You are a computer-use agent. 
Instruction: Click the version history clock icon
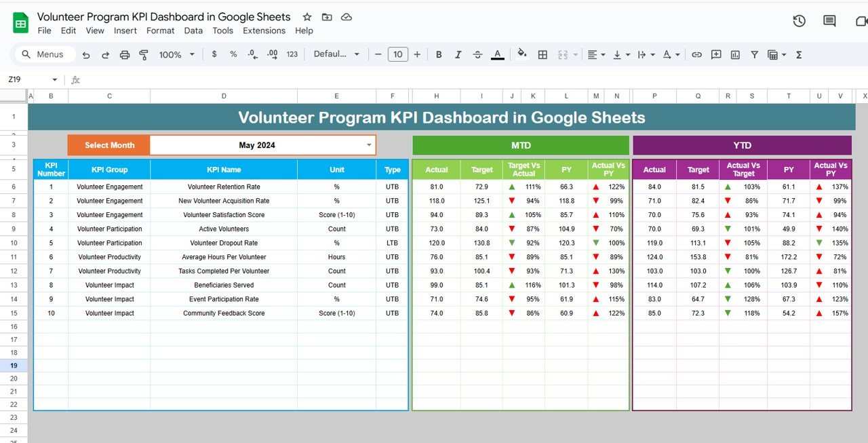click(799, 21)
